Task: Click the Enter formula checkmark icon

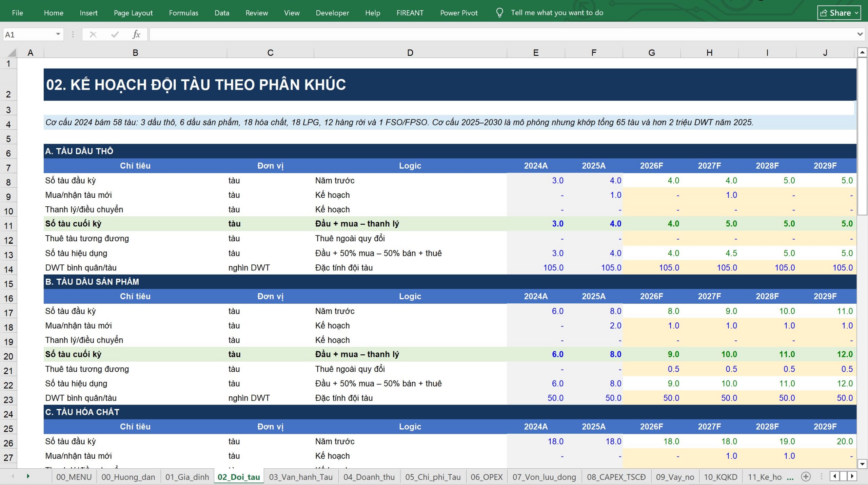Action: click(x=115, y=35)
